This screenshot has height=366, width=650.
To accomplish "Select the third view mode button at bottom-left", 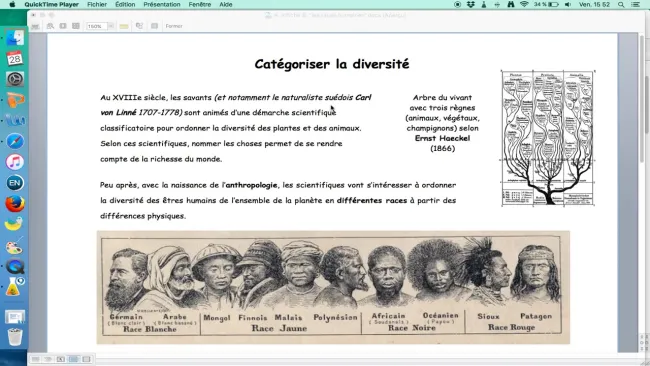I will click(61, 359).
